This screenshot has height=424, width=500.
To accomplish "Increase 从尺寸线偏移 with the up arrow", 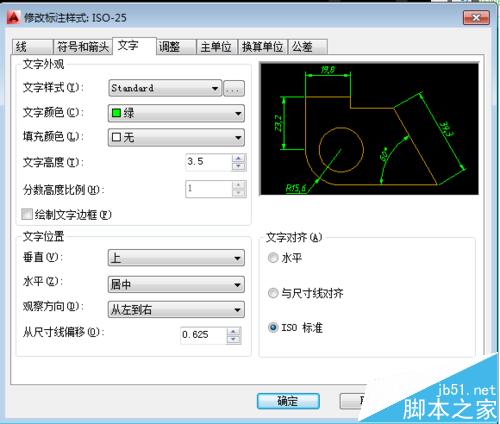I will (x=234, y=331).
